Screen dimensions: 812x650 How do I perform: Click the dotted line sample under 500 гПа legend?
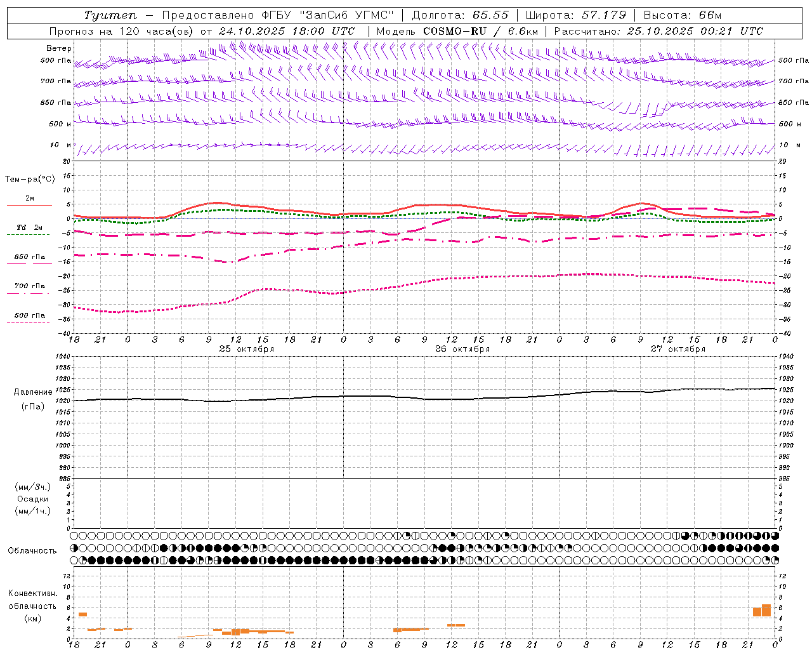[28, 323]
